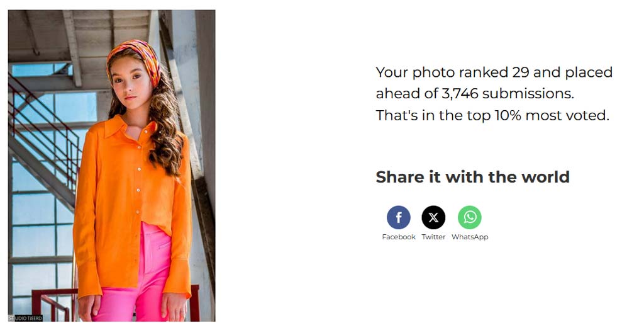Click the Facebook text label
The image size is (644, 330).
point(398,237)
